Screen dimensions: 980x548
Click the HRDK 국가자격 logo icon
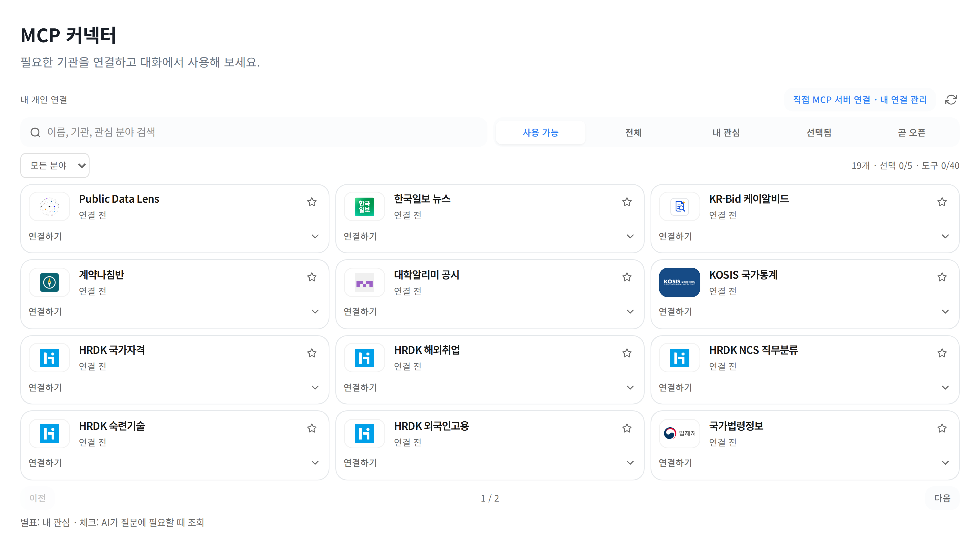coord(50,357)
